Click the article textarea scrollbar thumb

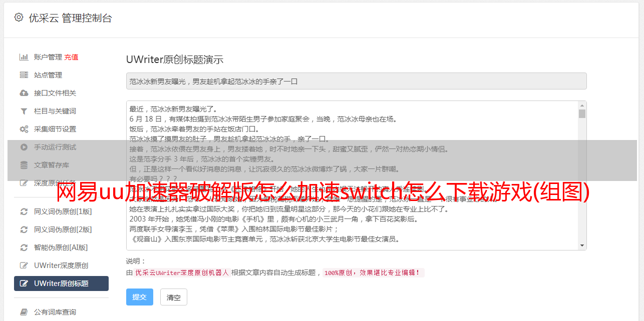[x=582, y=113]
